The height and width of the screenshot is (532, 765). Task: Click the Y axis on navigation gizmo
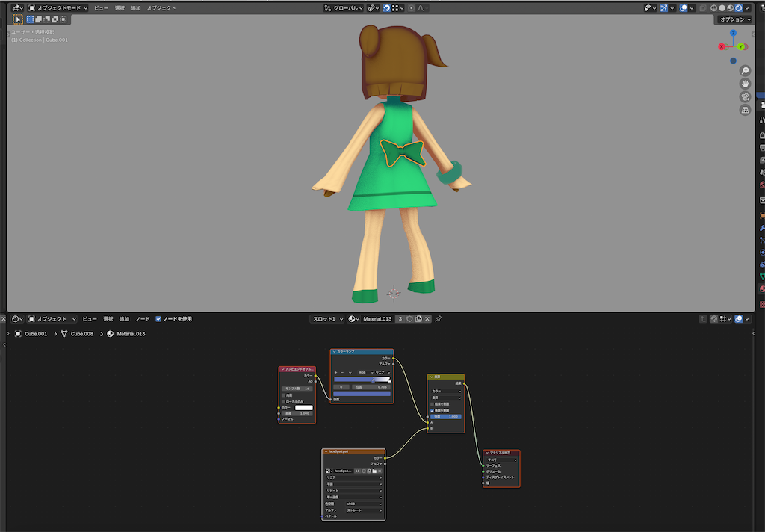tap(740, 47)
